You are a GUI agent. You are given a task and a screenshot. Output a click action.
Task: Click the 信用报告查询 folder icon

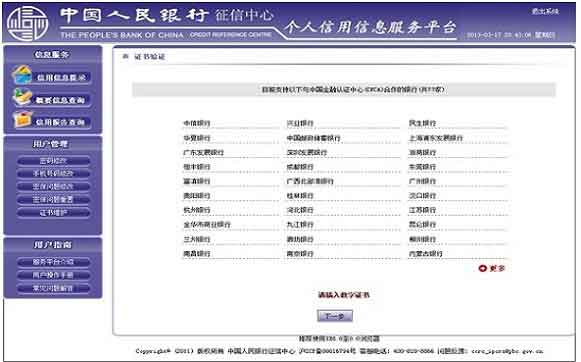pos(22,119)
